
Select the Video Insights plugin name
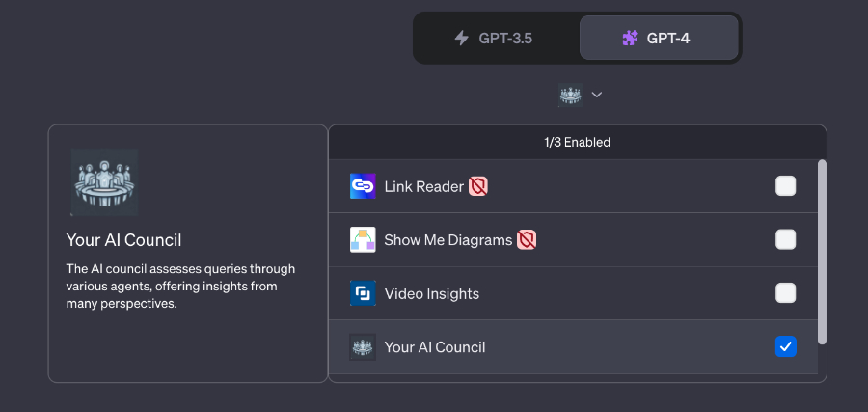tap(432, 293)
